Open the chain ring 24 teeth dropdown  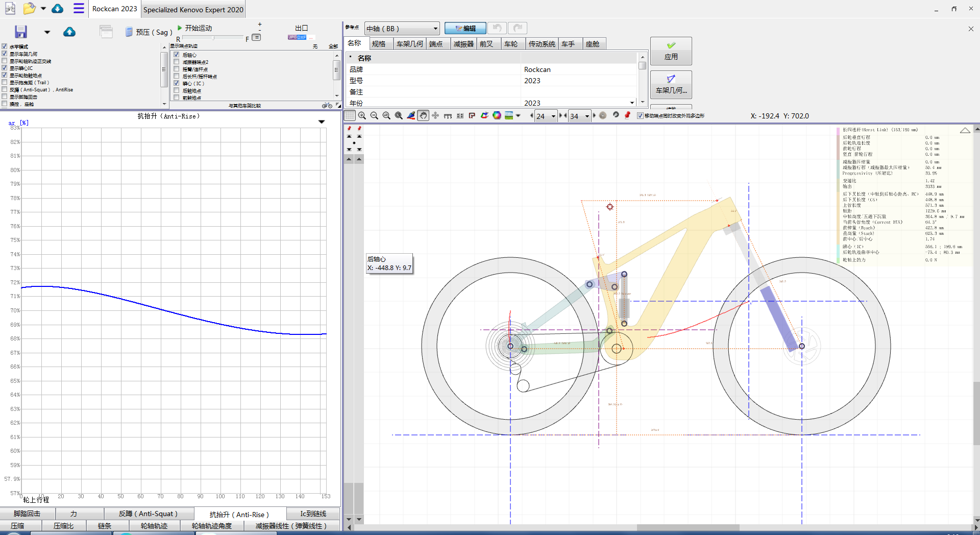coord(553,116)
